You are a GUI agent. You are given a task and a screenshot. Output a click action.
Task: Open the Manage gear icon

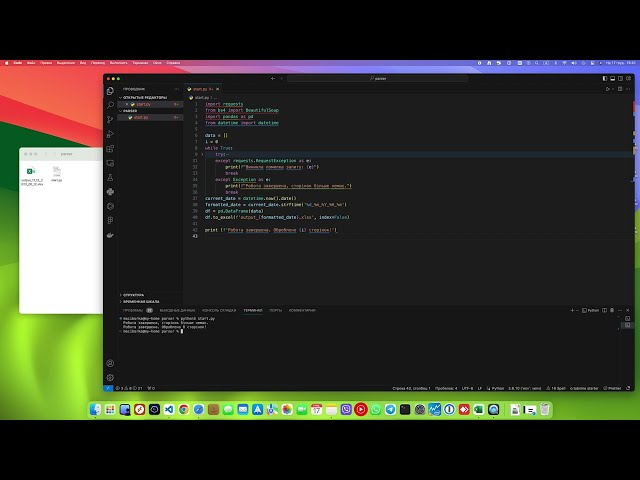point(110,378)
